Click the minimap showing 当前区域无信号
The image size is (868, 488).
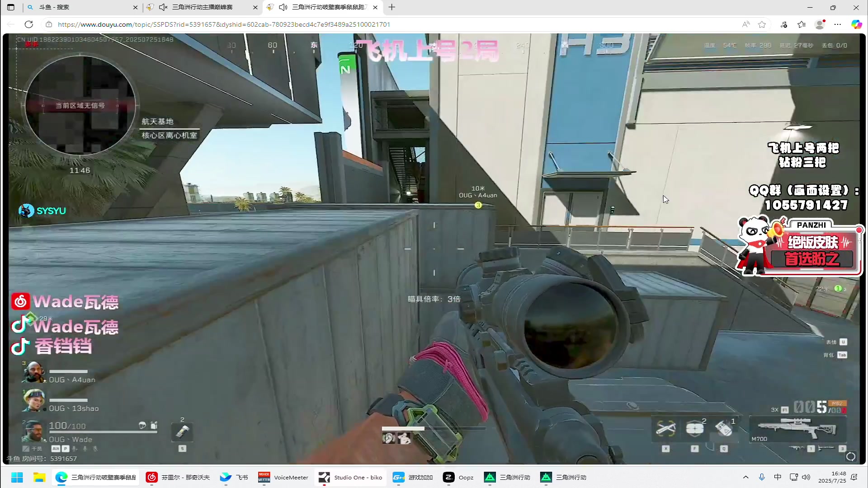80,105
